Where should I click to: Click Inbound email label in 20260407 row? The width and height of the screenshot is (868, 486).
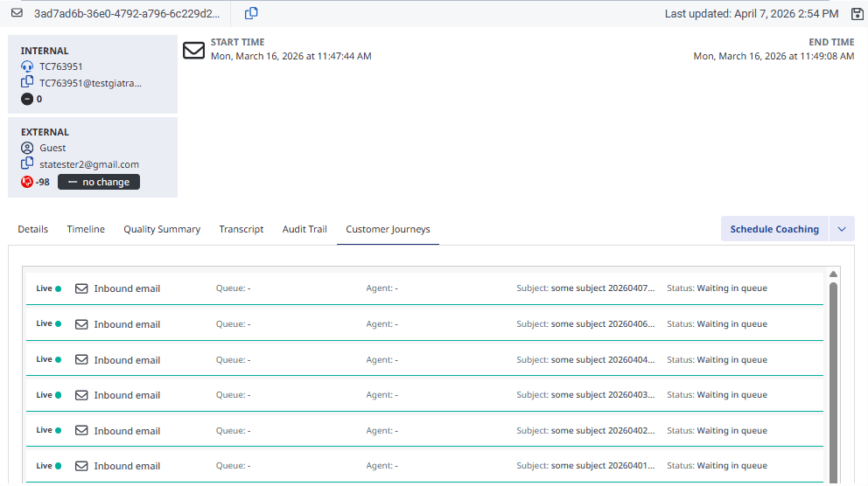127,288
